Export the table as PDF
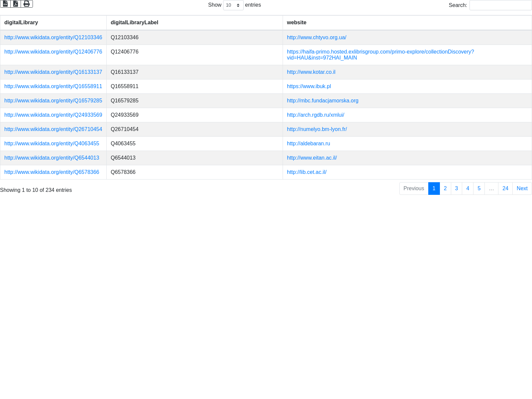The width and height of the screenshot is (532, 399). [x=16, y=4]
